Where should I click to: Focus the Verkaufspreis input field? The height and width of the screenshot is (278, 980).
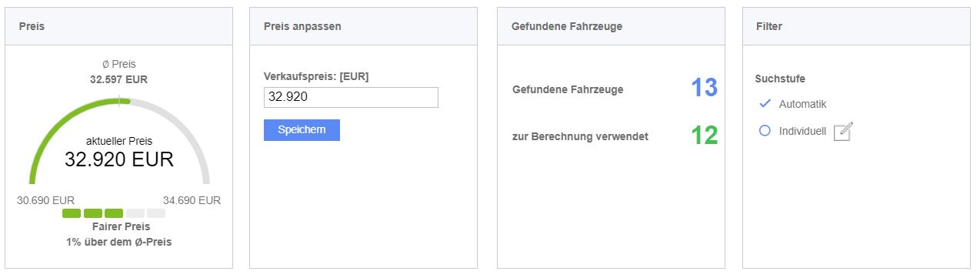coord(351,97)
